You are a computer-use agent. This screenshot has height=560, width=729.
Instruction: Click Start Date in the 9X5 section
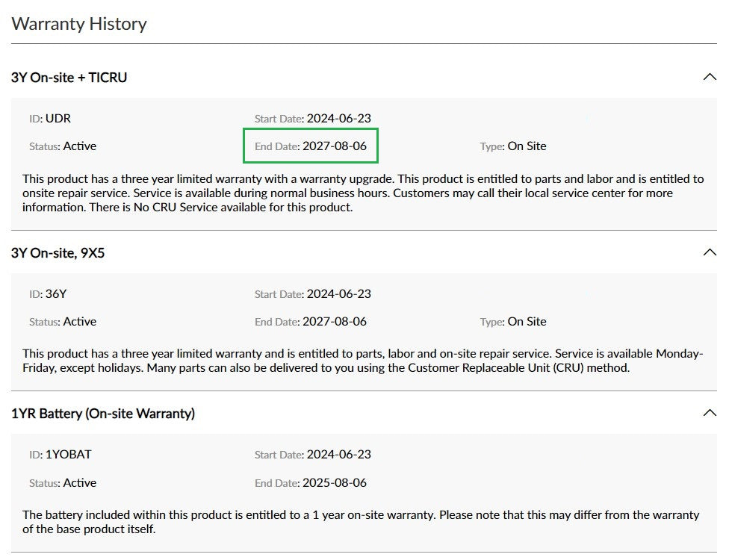coord(313,293)
